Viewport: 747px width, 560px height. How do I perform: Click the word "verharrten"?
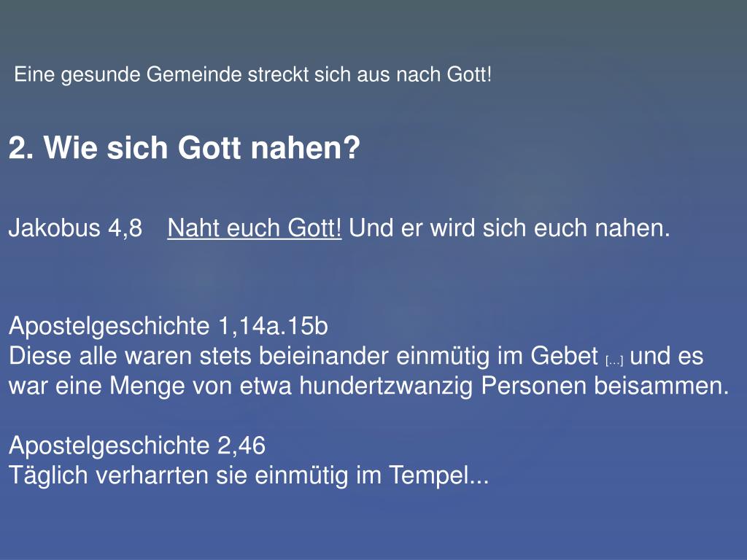[152, 475]
